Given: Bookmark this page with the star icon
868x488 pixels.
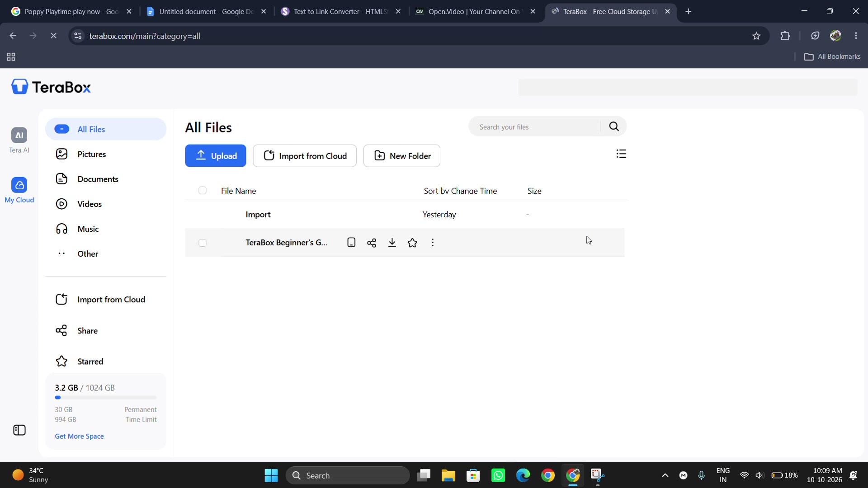Looking at the screenshot, I should 756,36.
